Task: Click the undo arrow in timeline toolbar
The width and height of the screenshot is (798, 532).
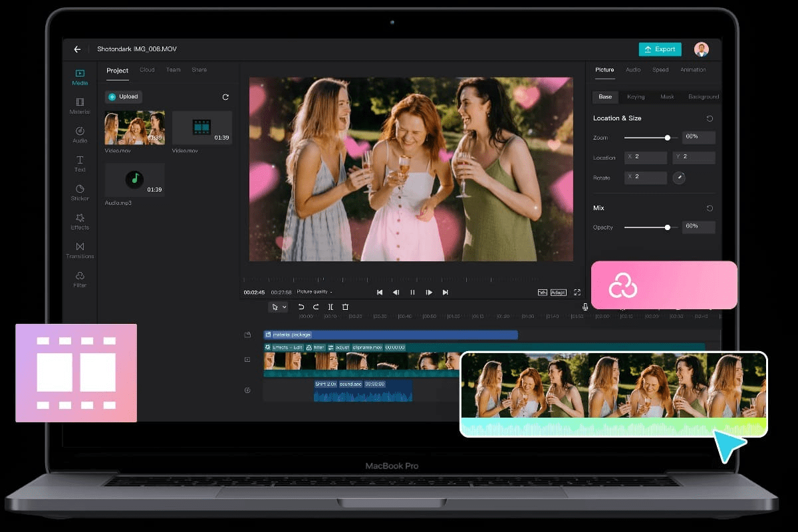Action: pyautogui.click(x=301, y=307)
